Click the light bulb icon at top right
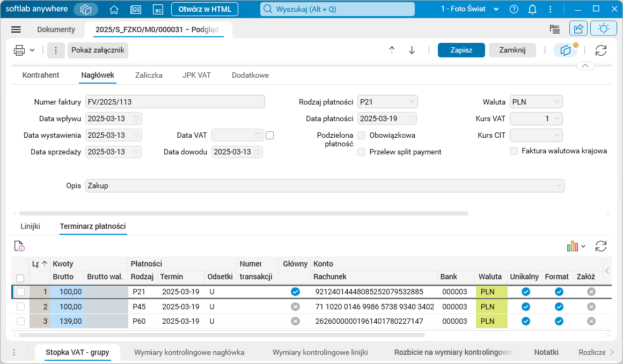The image size is (623, 364). pyautogui.click(x=604, y=28)
